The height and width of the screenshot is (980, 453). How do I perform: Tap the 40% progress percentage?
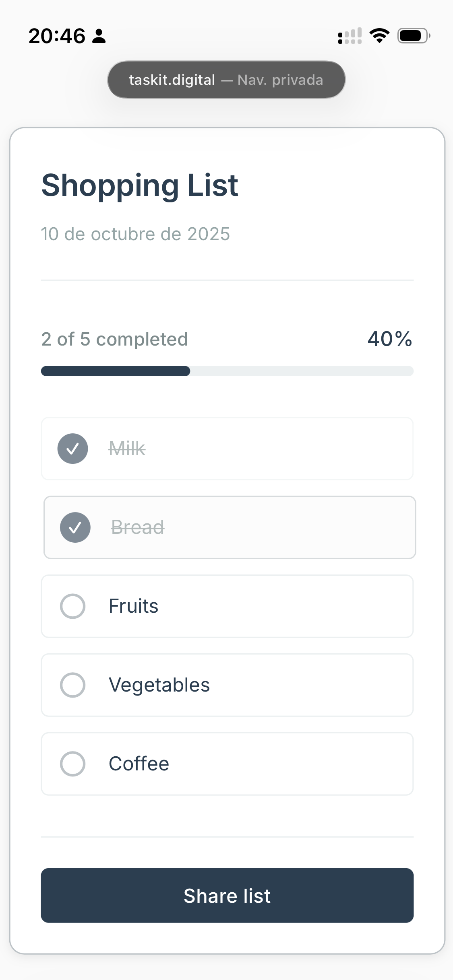coord(389,339)
